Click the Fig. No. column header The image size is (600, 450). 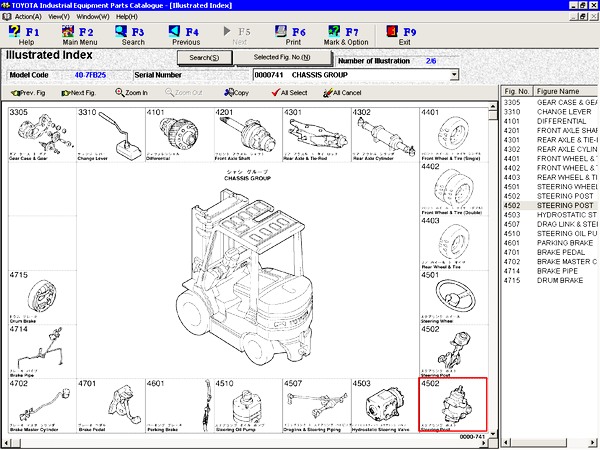pyautogui.click(x=517, y=91)
